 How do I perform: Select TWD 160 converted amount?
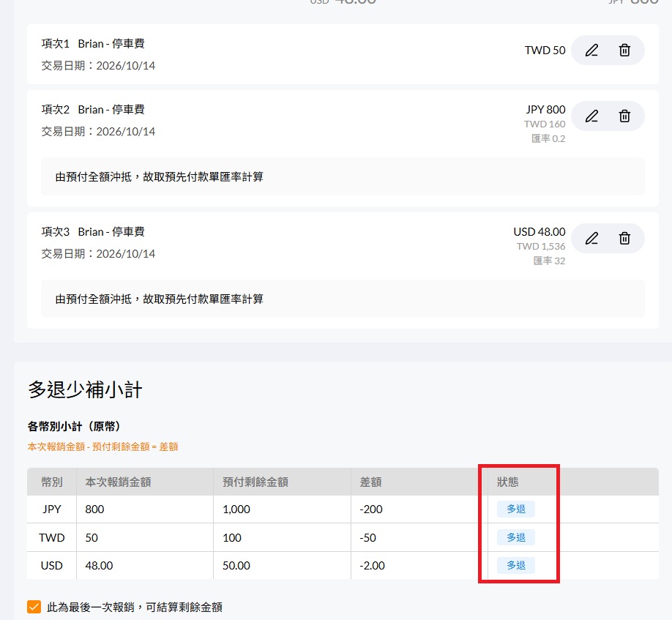(x=545, y=124)
